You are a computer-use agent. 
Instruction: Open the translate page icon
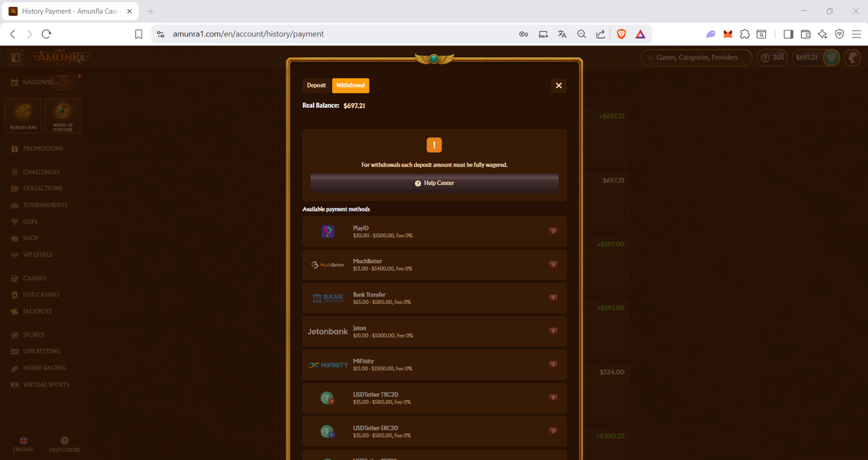click(x=562, y=34)
